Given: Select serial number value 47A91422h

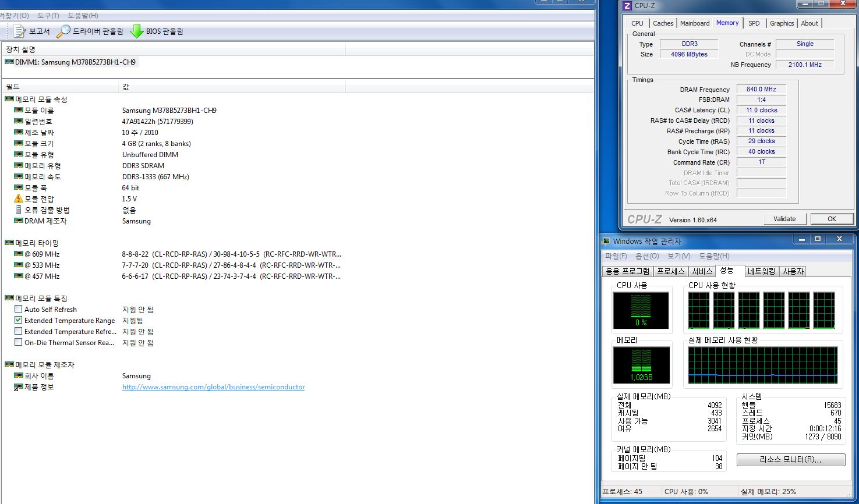Looking at the screenshot, I should (157, 121).
